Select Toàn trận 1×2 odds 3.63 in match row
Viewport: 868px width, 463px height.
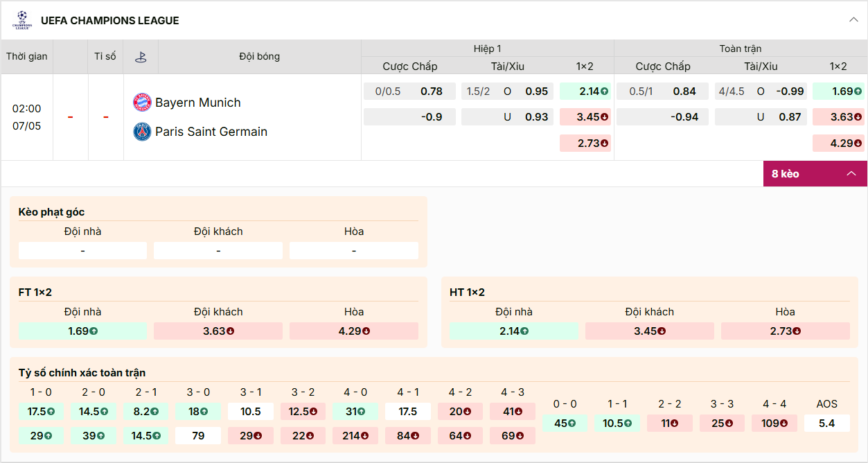click(x=838, y=117)
